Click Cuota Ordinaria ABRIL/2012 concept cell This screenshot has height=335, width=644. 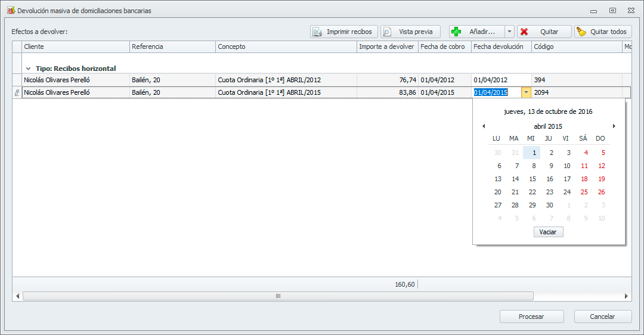click(286, 80)
